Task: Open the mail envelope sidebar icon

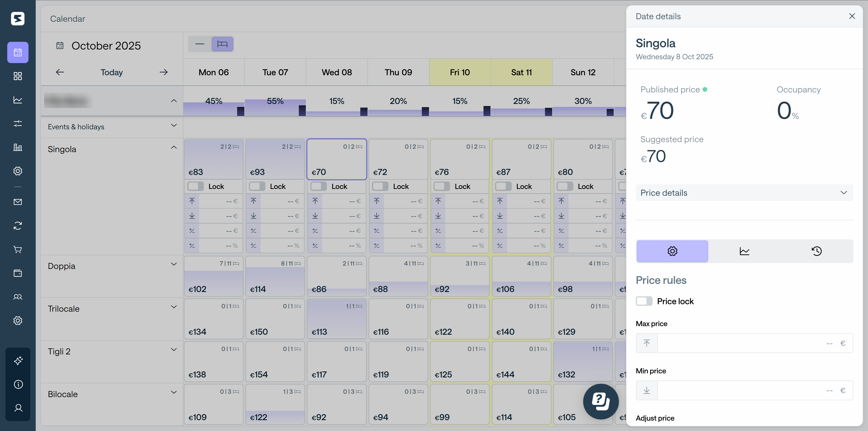Action: point(18,202)
